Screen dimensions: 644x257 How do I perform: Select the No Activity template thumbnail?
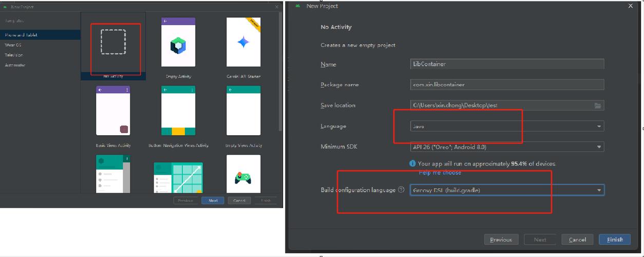[113, 42]
